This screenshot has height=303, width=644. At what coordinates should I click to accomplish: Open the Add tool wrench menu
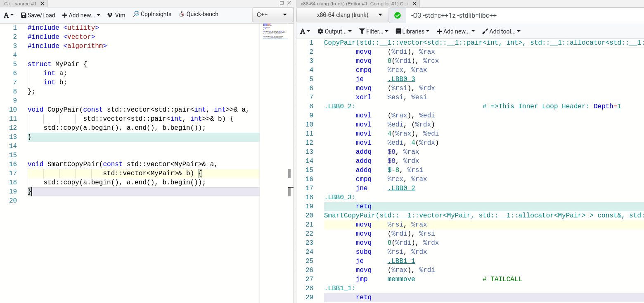pyautogui.click(x=501, y=31)
